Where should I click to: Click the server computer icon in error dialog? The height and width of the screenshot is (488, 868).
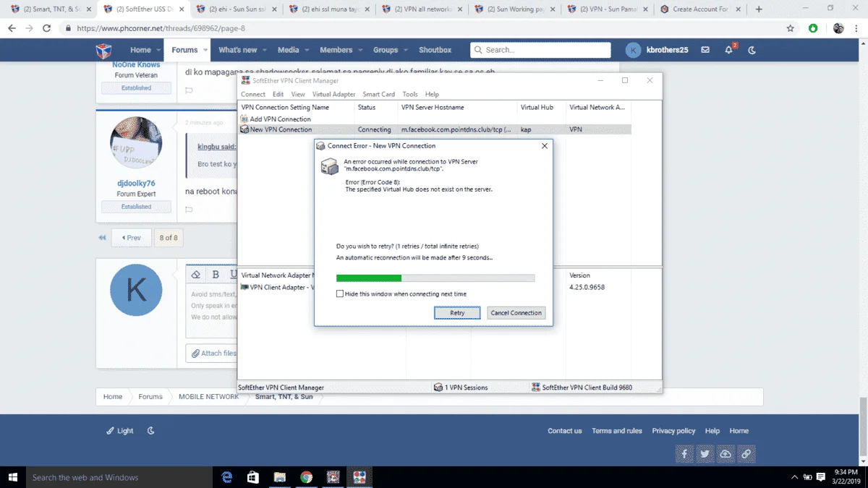click(x=329, y=167)
